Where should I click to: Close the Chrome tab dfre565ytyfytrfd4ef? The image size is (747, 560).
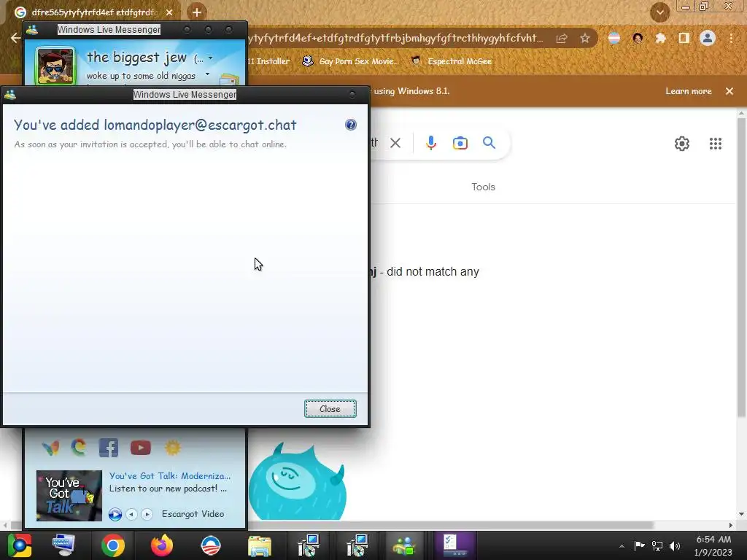[x=169, y=12]
